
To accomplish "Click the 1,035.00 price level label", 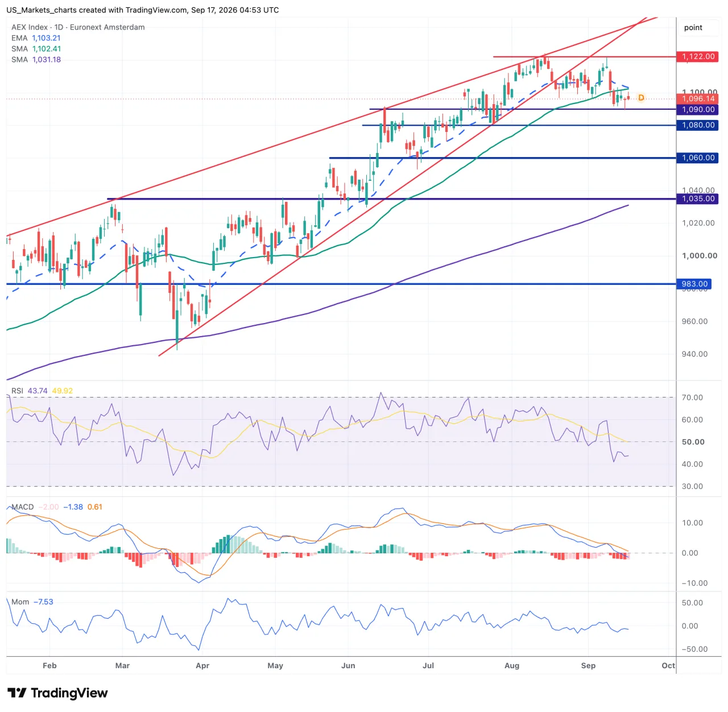I will tap(698, 199).
